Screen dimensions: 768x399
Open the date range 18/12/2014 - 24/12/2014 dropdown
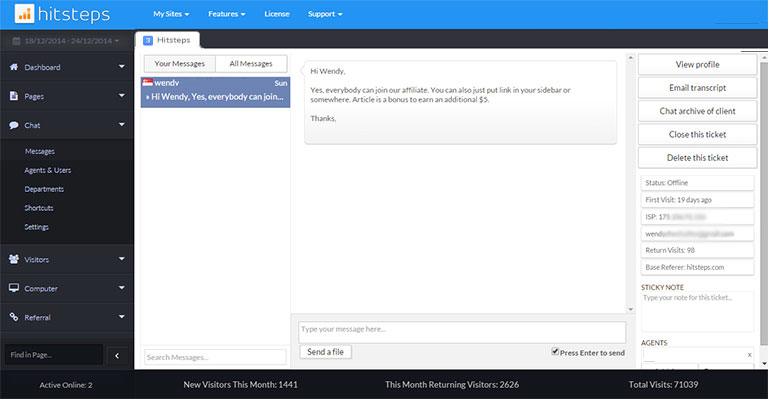point(66,41)
